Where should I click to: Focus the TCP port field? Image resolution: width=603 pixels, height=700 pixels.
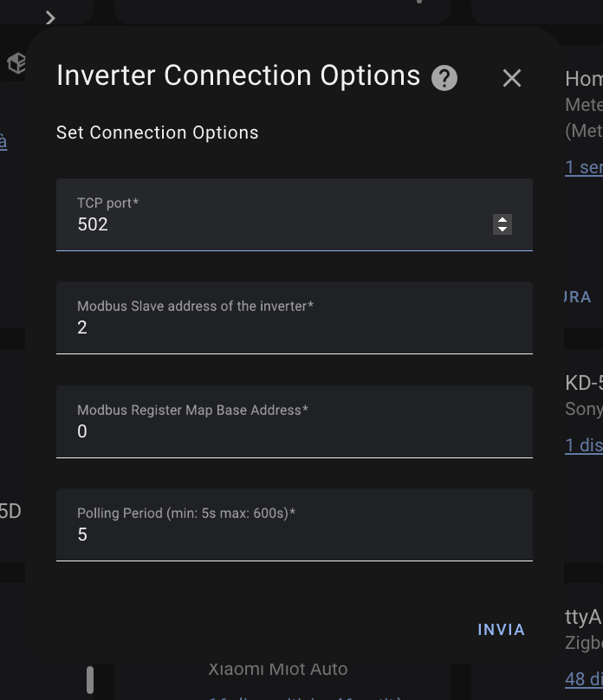(x=277, y=224)
